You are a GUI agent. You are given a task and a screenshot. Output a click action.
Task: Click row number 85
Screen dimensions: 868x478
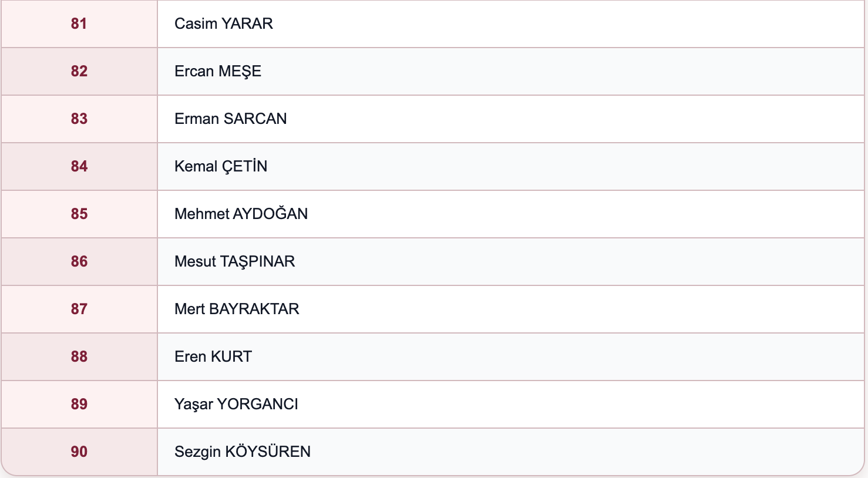point(79,214)
